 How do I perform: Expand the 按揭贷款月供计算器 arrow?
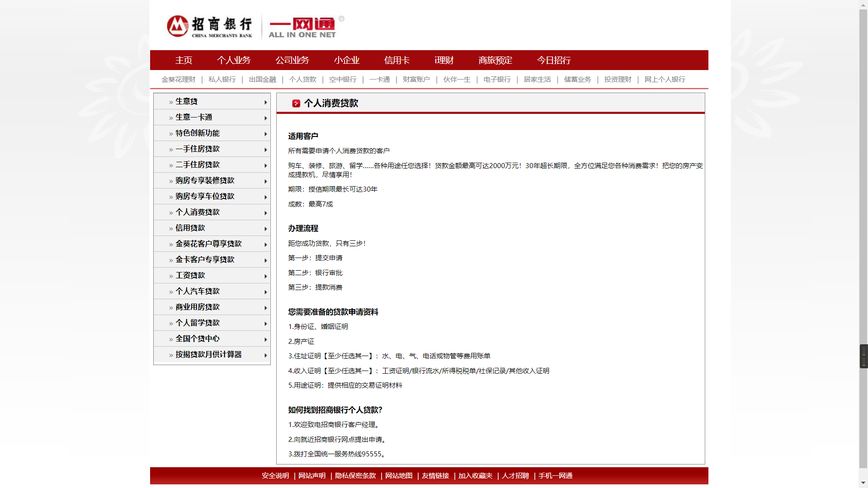tap(266, 356)
